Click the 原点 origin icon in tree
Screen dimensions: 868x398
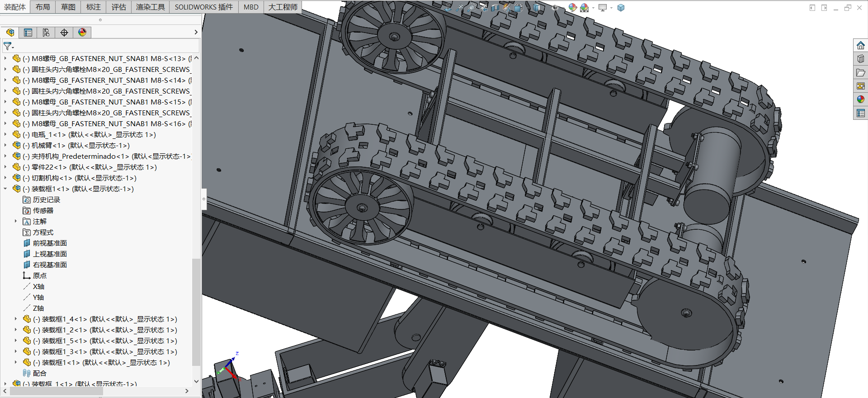(27, 275)
